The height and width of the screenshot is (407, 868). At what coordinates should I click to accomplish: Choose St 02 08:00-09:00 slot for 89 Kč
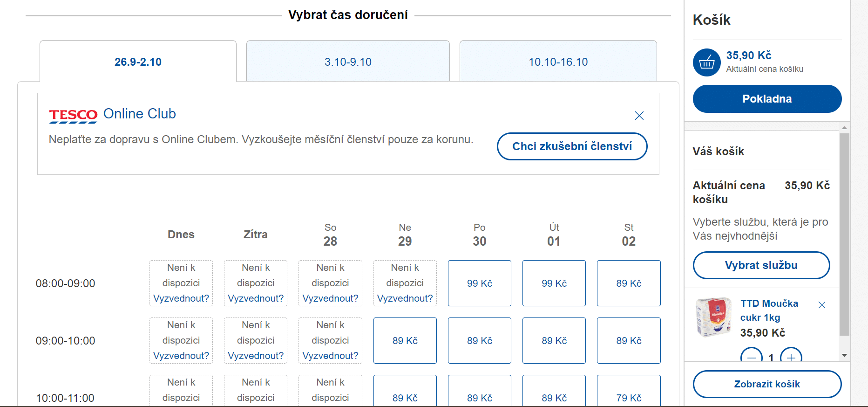coord(629,283)
